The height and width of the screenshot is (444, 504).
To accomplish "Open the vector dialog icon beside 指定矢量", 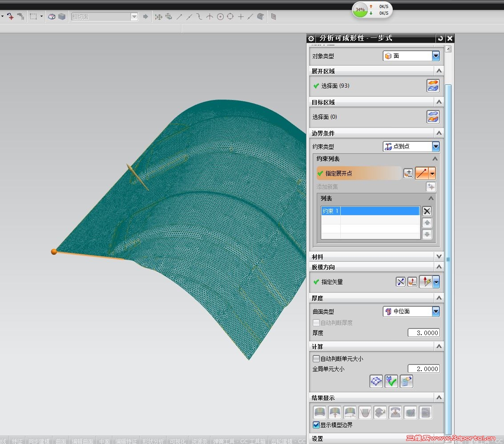I will click(412, 282).
